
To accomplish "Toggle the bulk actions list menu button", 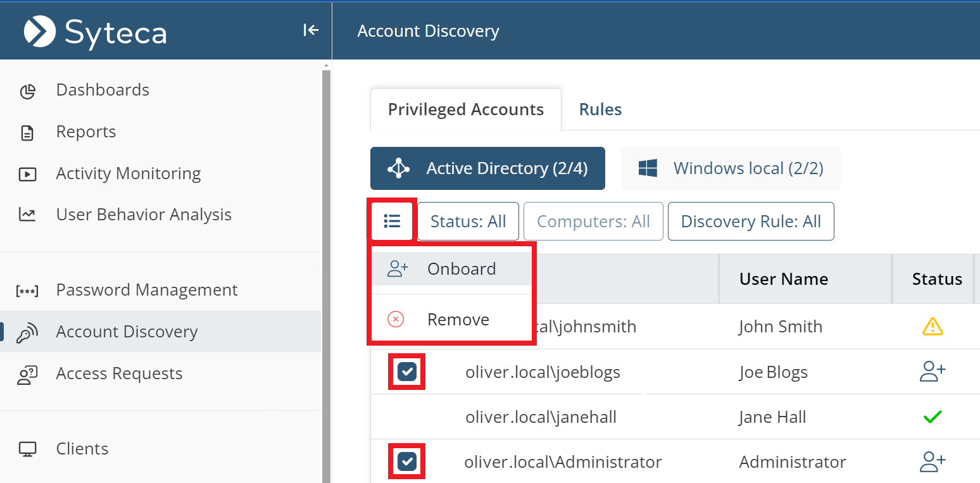I will point(392,222).
